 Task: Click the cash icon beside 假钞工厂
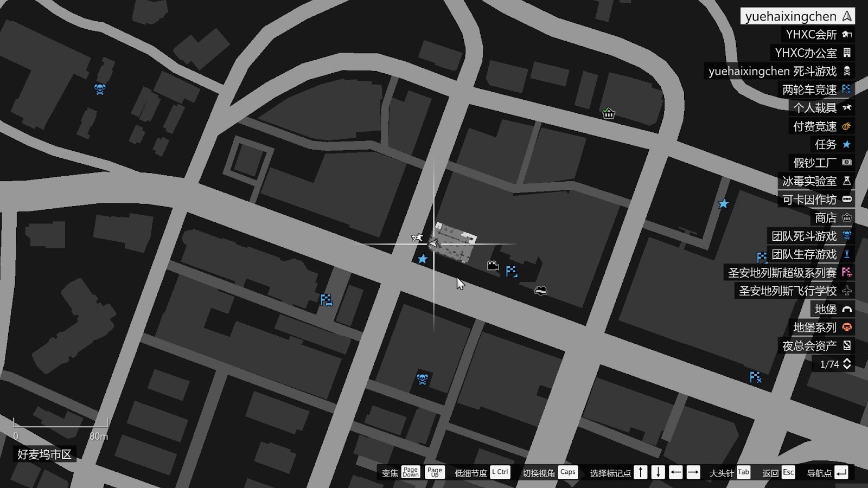click(x=847, y=162)
